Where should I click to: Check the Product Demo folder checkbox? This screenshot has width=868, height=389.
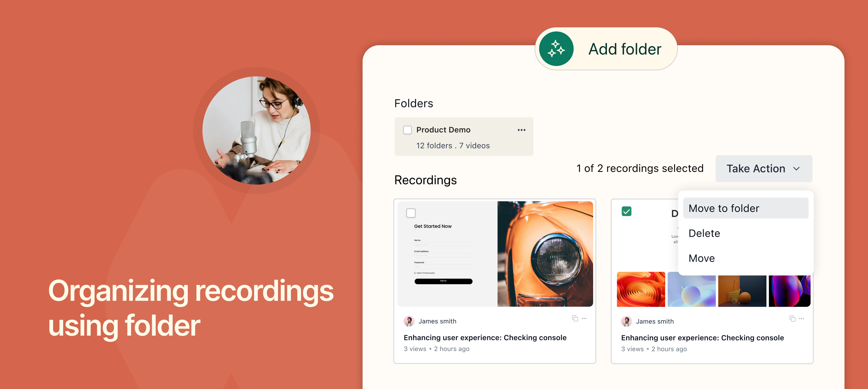pyautogui.click(x=407, y=130)
